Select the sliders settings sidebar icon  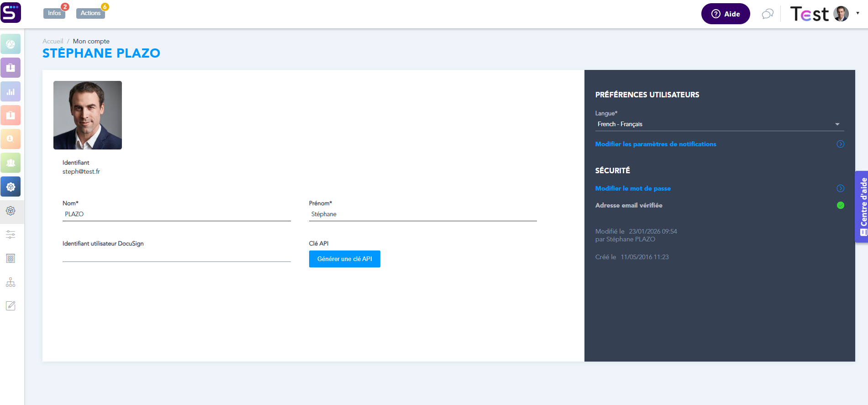click(11, 234)
